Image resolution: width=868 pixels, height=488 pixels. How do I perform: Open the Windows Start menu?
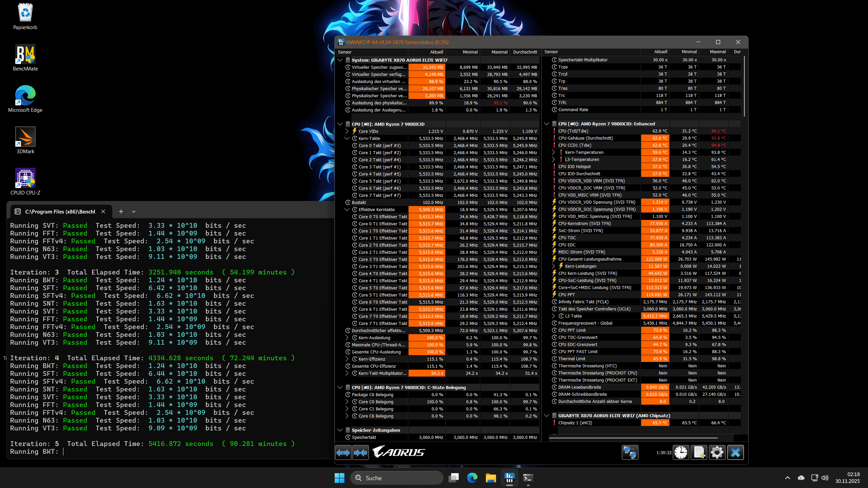[x=339, y=477]
